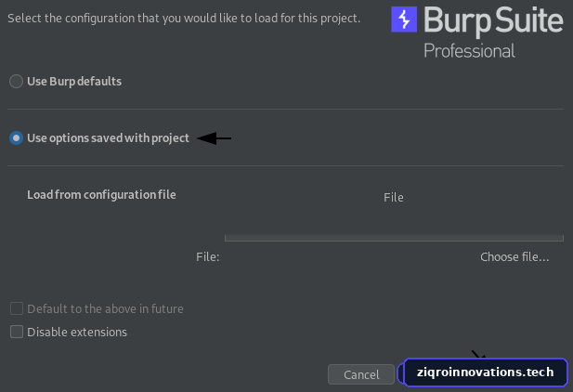This screenshot has height=392, width=573.
Task: Tick the Disable extensions checkbox
Action: click(x=17, y=332)
